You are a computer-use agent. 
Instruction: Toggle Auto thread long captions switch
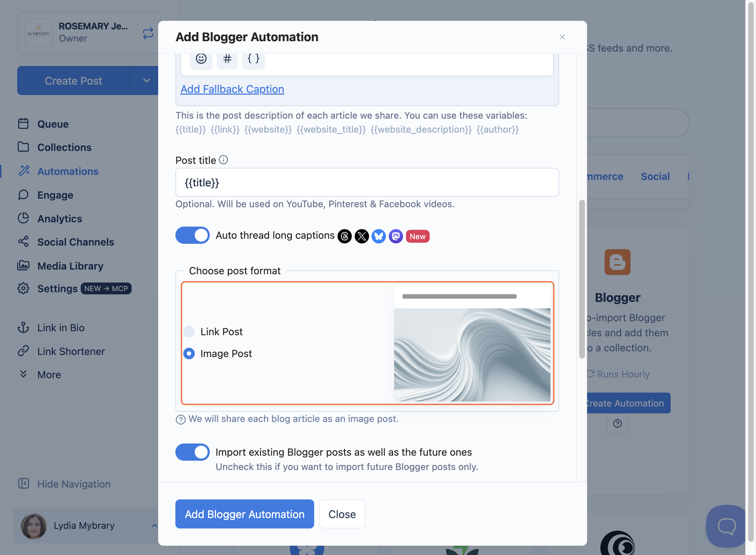click(193, 235)
